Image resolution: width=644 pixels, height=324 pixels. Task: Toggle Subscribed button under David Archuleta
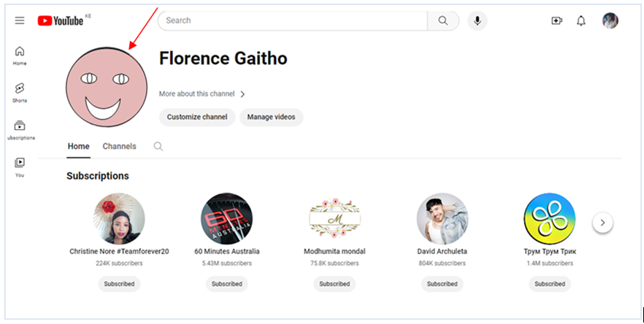442,284
